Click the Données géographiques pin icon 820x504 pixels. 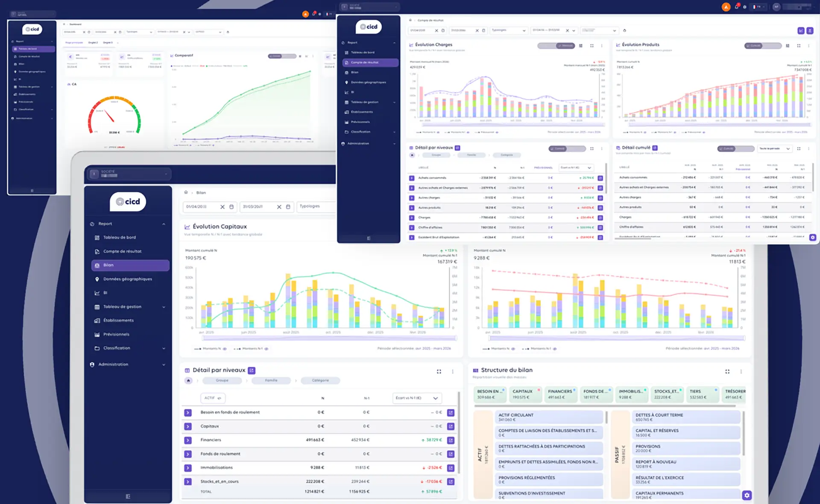coord(97,279)
